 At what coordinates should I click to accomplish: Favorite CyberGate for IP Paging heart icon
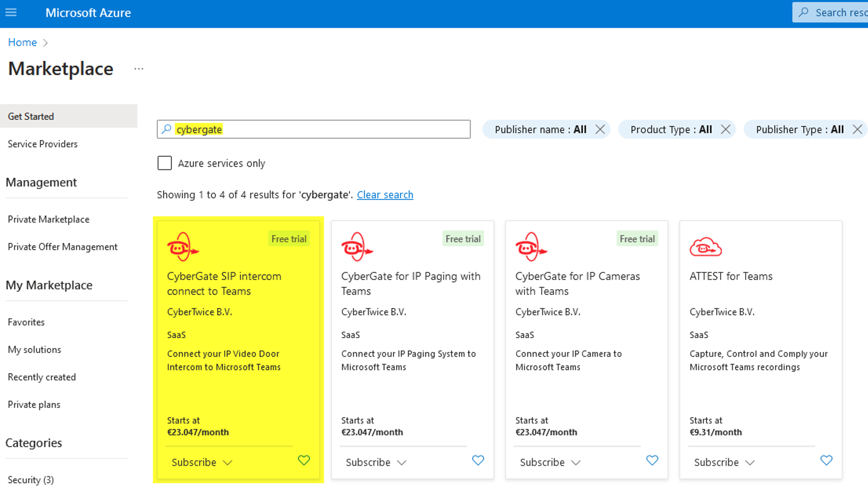coord(478,460)
